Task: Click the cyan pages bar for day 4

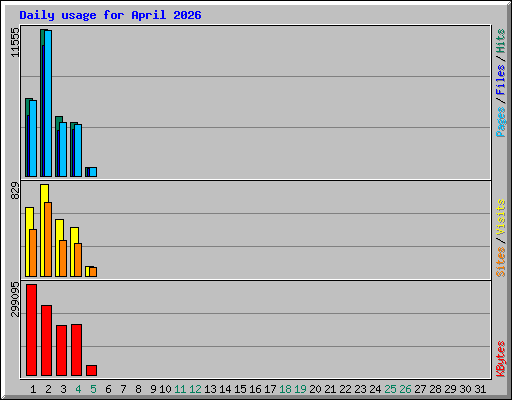Action: (78, 150)
